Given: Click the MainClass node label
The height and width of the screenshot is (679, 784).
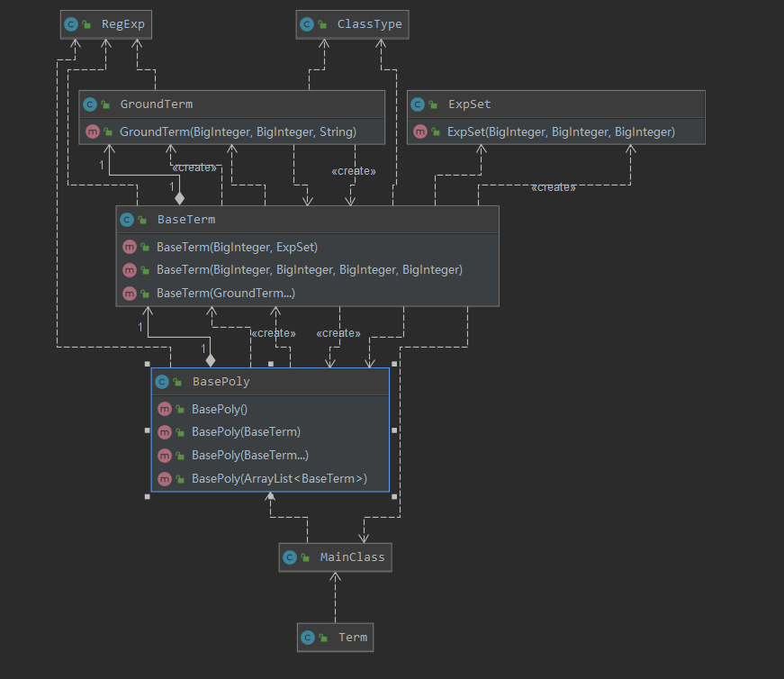Looking at the screenshot, I should point(353,557).
